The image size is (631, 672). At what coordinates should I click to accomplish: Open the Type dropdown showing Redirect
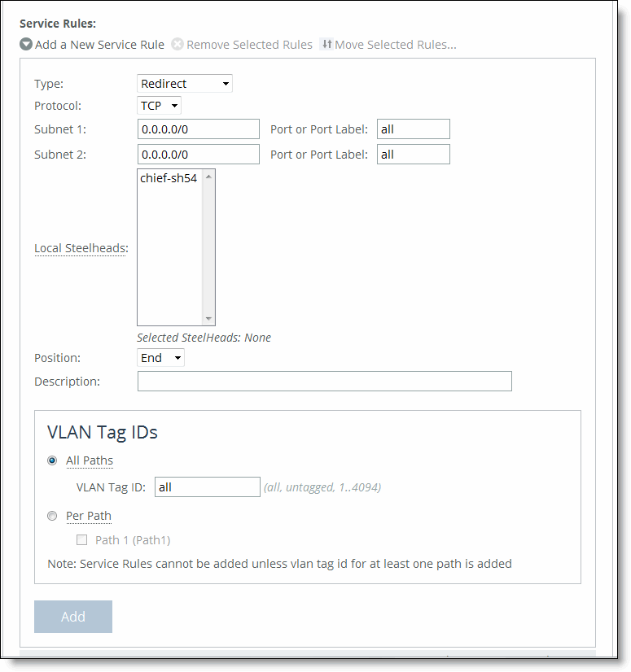pyautogui.click(x=185, y=84)
